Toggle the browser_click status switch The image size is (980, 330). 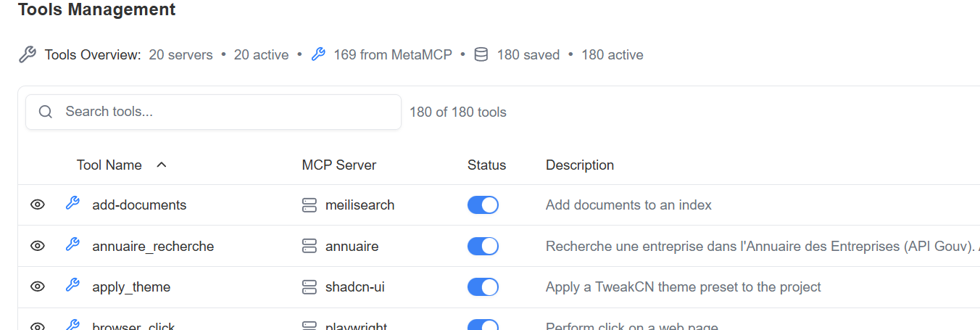(483, 325)
